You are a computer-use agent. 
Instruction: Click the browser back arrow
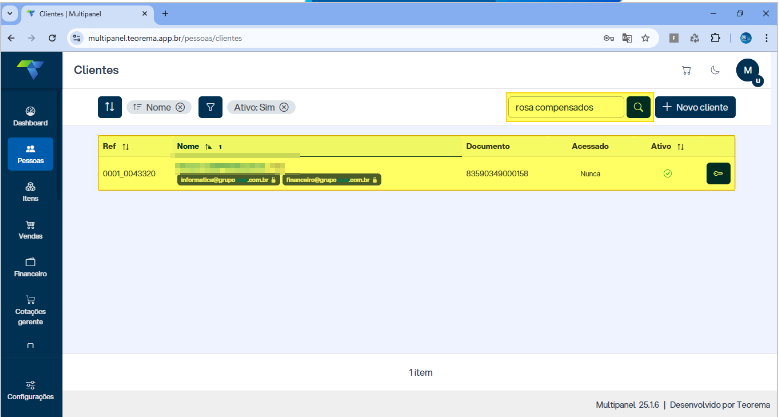click(x=11, y=38)
